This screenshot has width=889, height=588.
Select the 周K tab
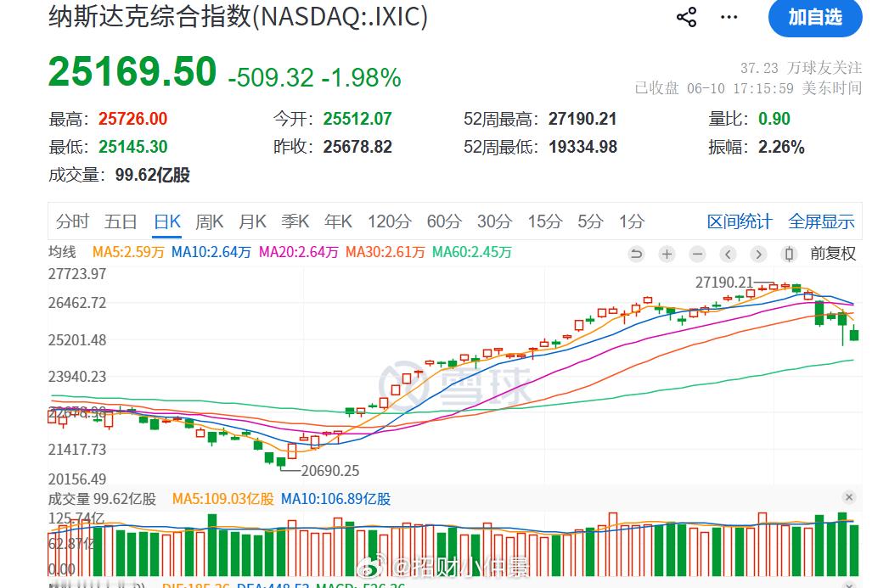click(209, 221)
